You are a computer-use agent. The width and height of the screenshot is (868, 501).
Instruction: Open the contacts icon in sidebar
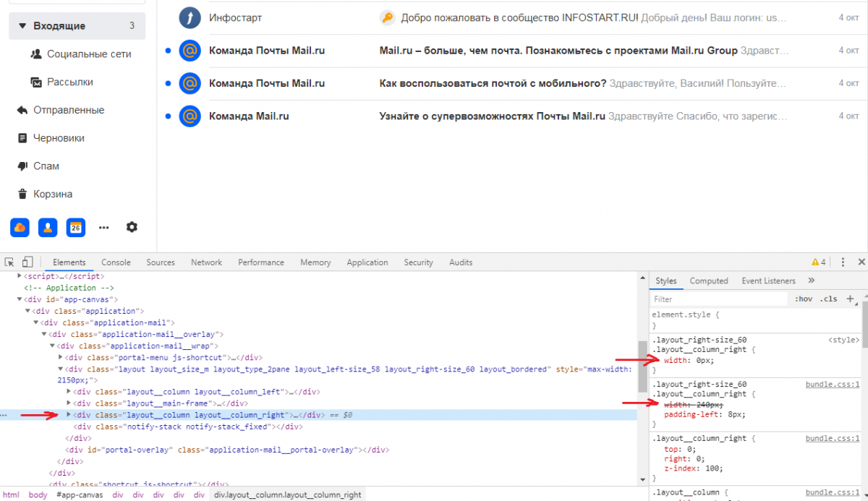coord(48,227)
